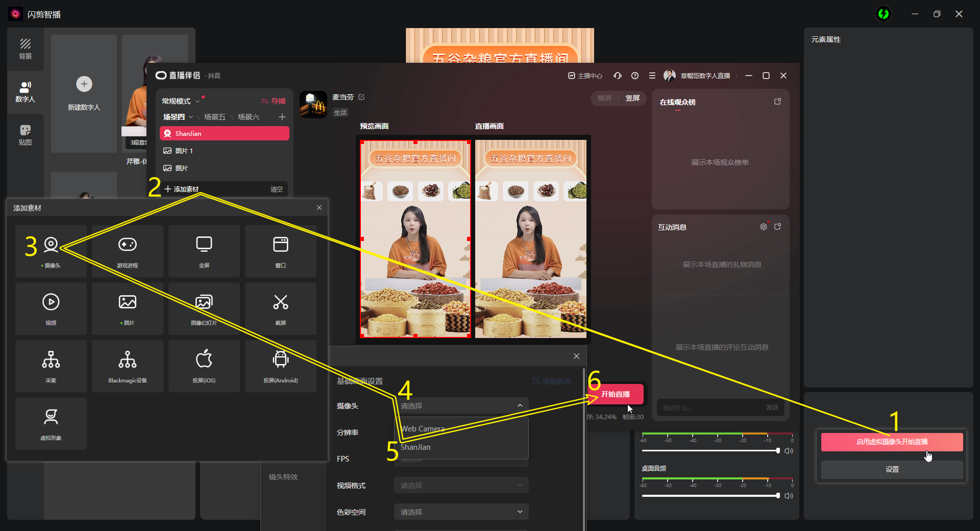Click the 开始直播 start streaming button
The image size is (980, 531).
[x=616, y=394]
